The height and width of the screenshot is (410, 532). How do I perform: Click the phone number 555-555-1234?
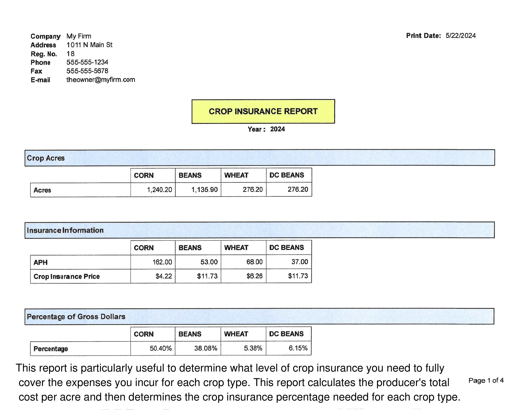click(x=87, y=62)
